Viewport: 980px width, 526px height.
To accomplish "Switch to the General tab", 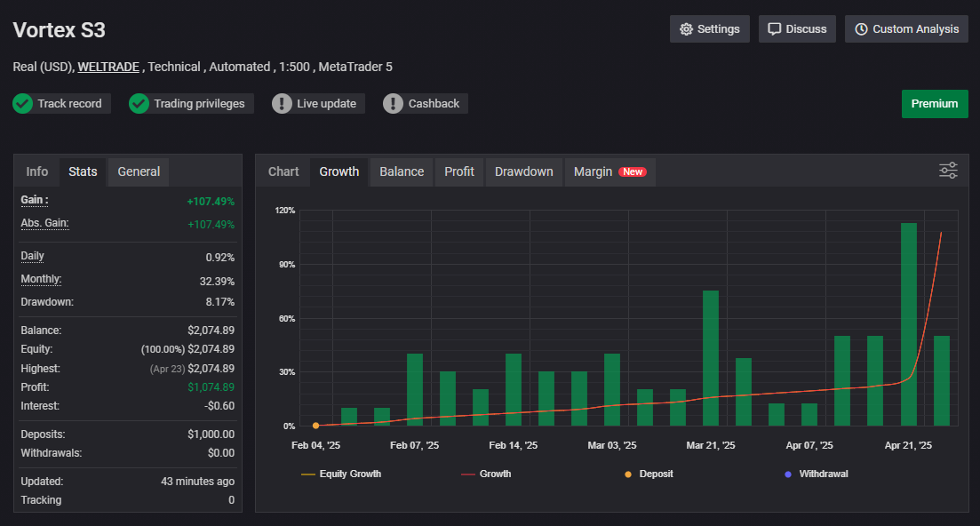I will click(139, 171).
